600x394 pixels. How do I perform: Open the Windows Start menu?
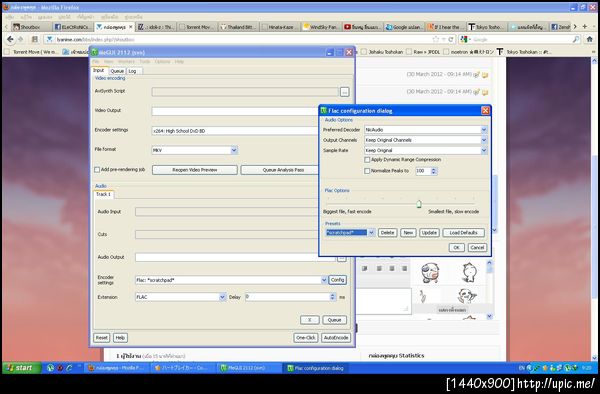[x=22, y=368]
